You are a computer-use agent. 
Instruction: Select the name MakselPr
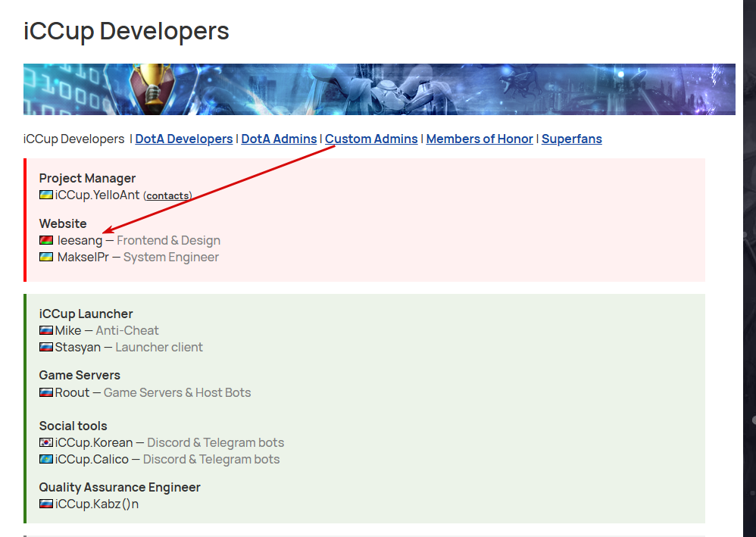[83, 257]
